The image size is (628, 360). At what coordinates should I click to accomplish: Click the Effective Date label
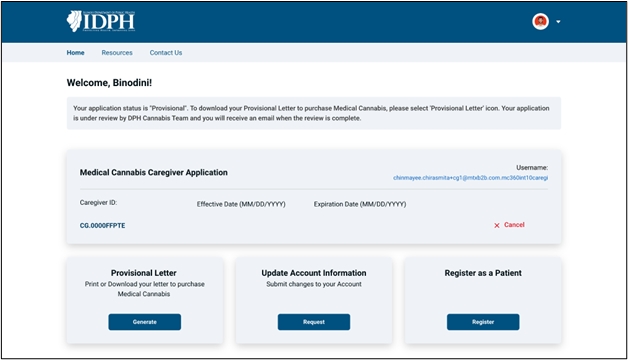[241, 204]
